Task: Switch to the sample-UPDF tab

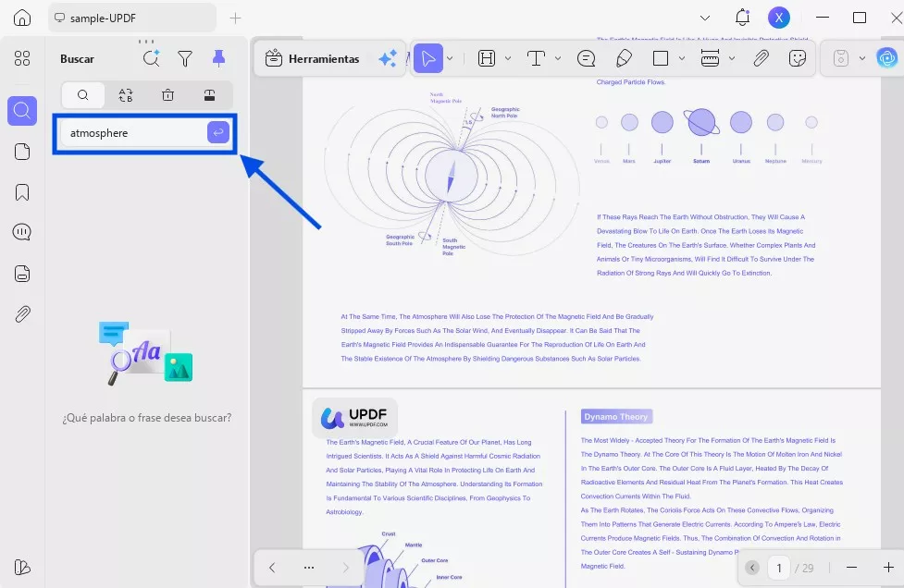Action: (132, 18)
